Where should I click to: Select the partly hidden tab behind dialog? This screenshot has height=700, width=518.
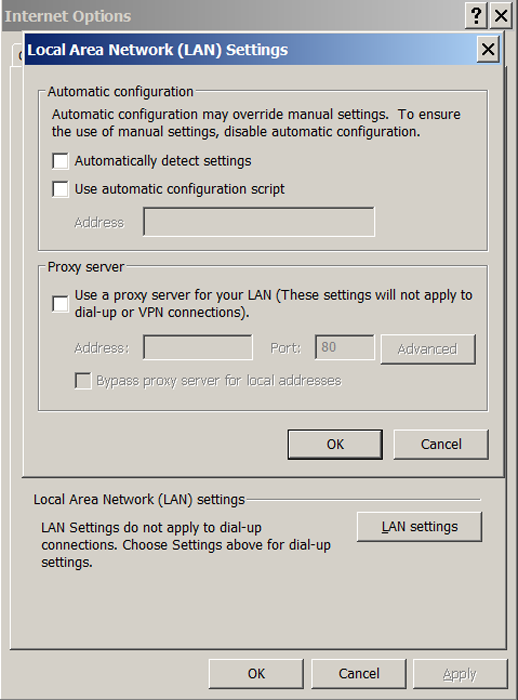(x=17, y=55)
